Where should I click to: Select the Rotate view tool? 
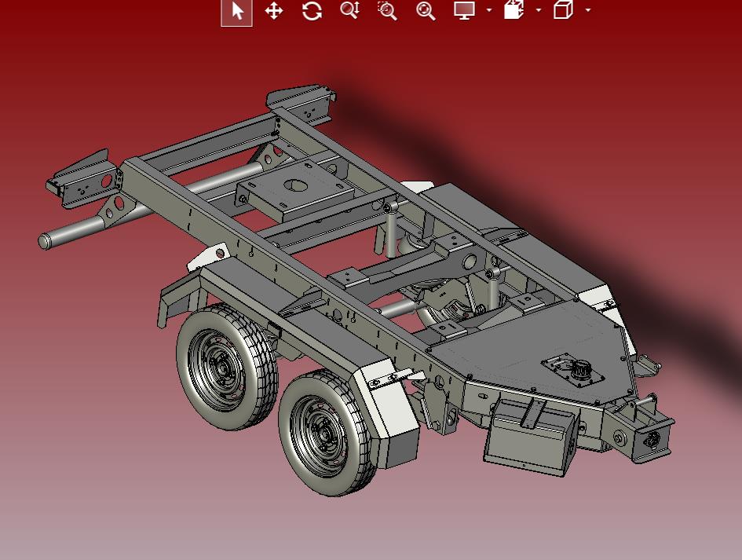(x=312, y=10)
